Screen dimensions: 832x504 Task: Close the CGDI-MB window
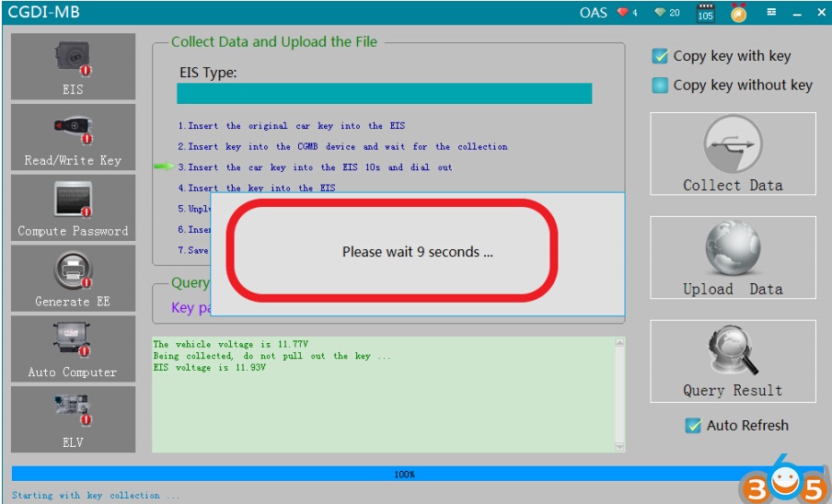821,12
